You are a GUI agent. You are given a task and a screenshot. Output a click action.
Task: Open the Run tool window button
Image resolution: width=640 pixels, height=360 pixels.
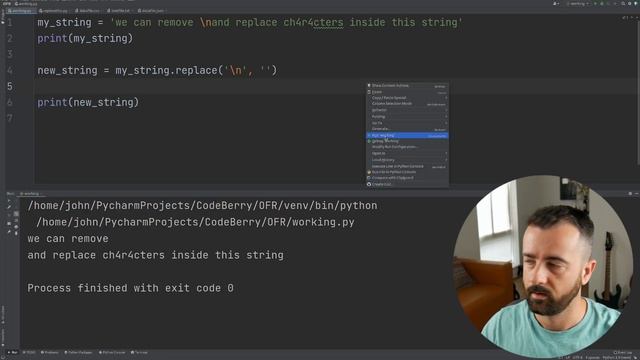(12, 352)
